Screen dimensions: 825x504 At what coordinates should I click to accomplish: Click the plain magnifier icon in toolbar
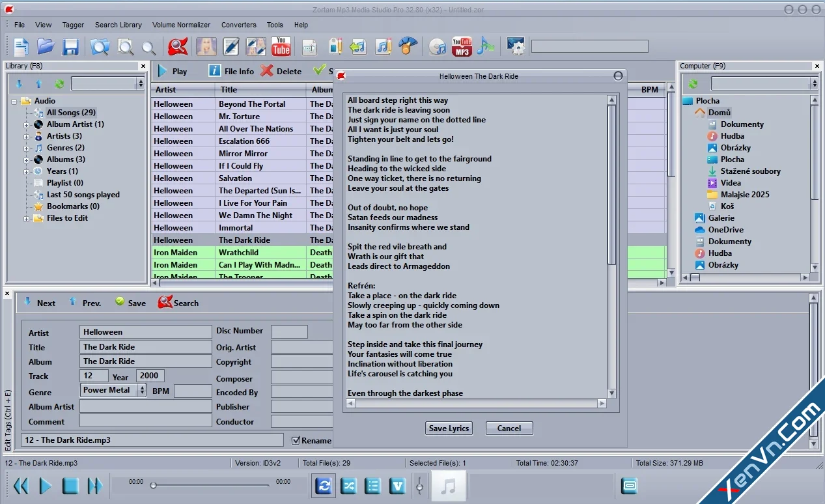pos(149,48)
